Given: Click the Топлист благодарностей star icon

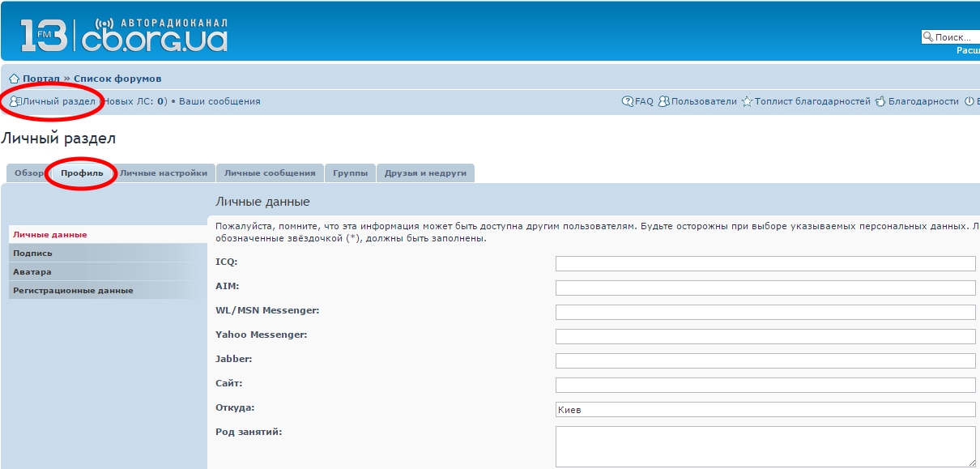Looking at the screenshot, I should pyautogui.click(x=747, y=102).
